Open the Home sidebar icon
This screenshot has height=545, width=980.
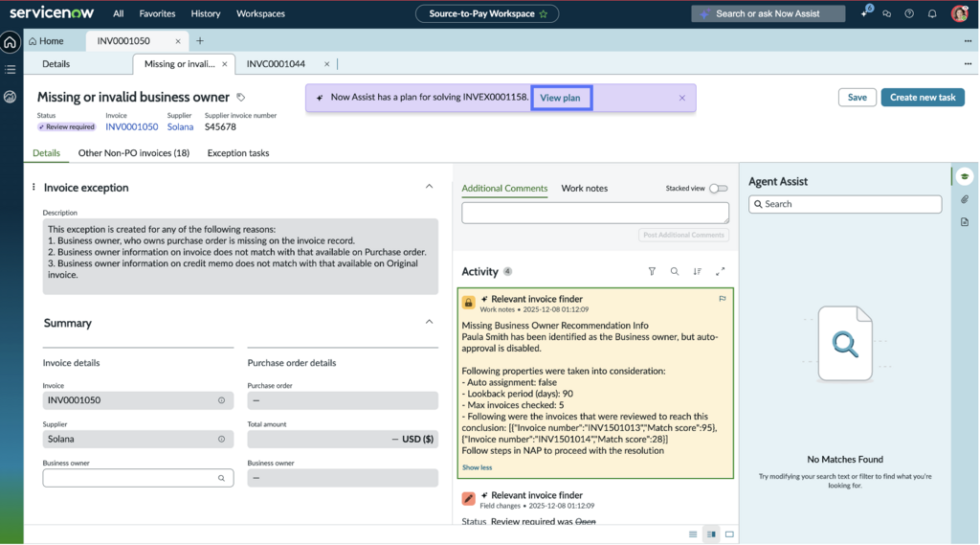pyautogui.click(x=10, y=42)
